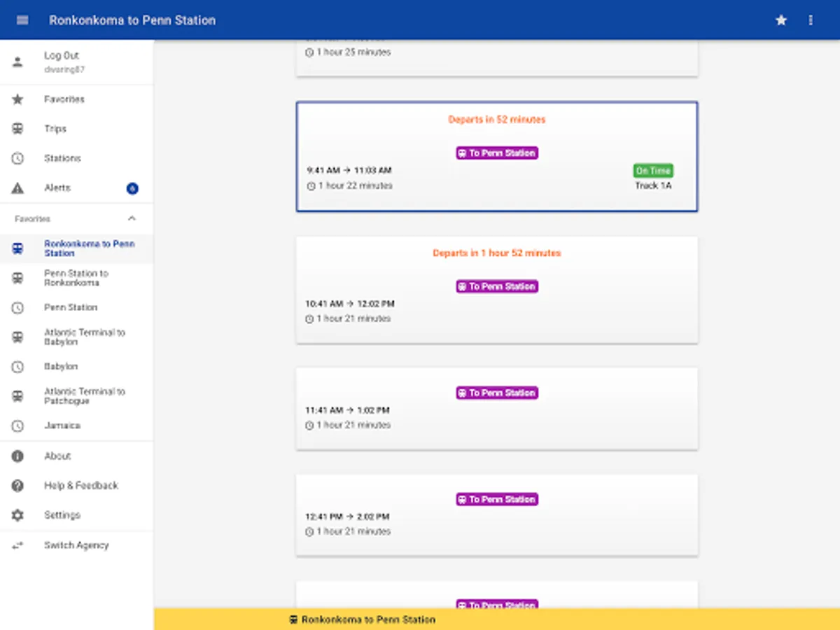Open Babylon favorite station
This screenshot has width=840, height=630.
pyautogui.click(x=76, y=366)
